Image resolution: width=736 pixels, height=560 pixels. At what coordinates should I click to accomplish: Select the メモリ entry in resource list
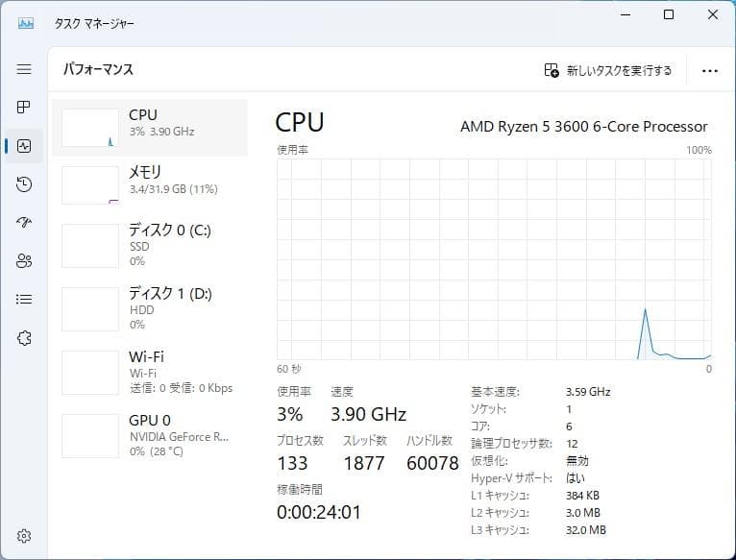[x=150, y=185]
